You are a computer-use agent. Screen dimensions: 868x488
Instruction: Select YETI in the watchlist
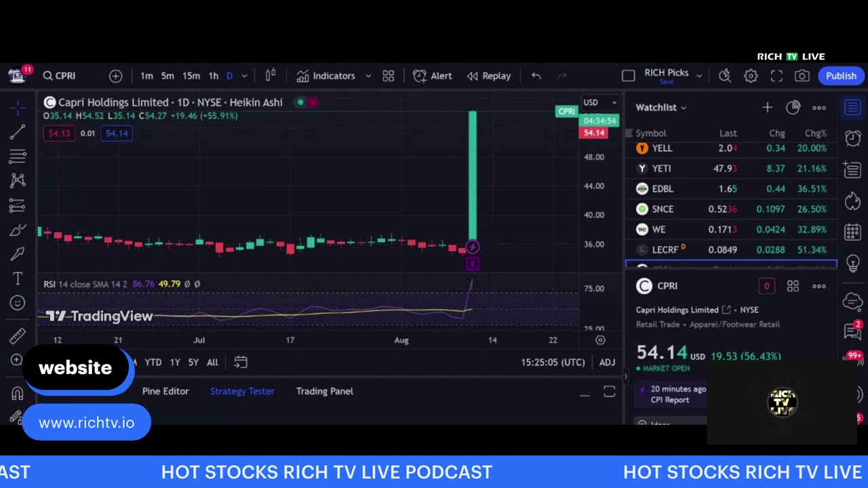[731, 168]
